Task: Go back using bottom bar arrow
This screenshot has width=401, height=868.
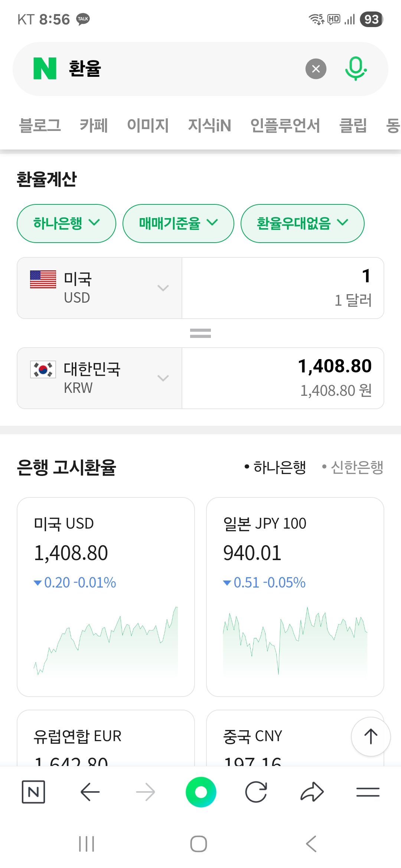Action: (x=90, y=792)
